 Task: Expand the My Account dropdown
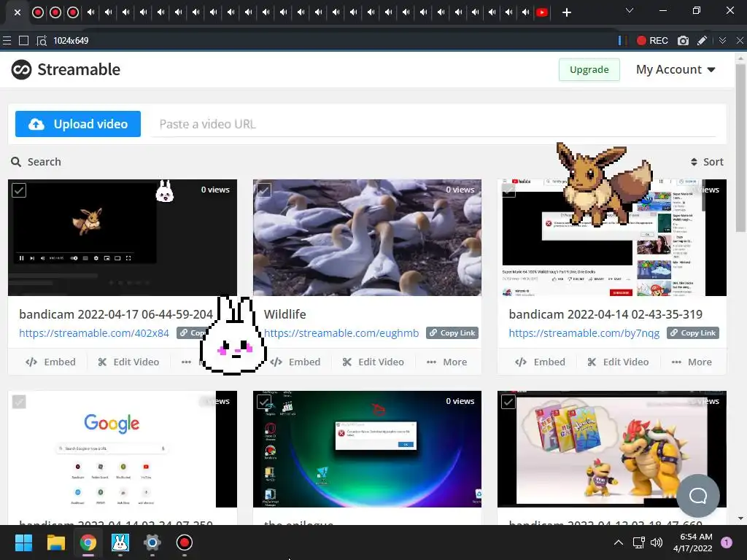pyautogui.click(x=676, y=69)
